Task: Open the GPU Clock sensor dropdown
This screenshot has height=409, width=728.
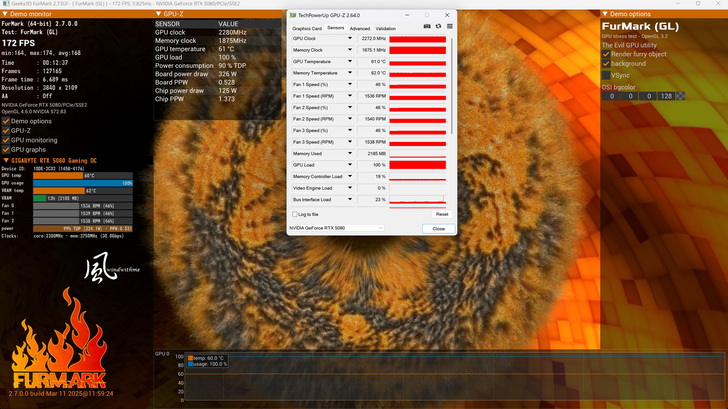Action: 350,39
